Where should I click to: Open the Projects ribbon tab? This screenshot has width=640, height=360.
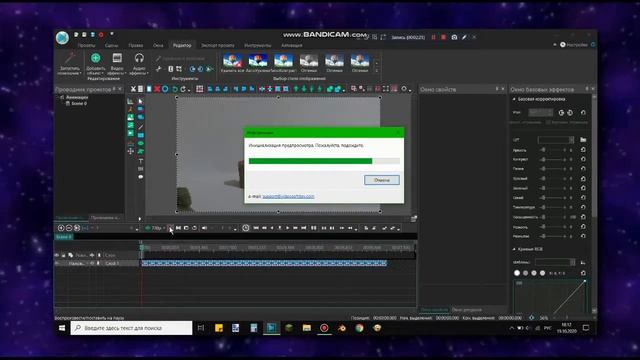86,45
